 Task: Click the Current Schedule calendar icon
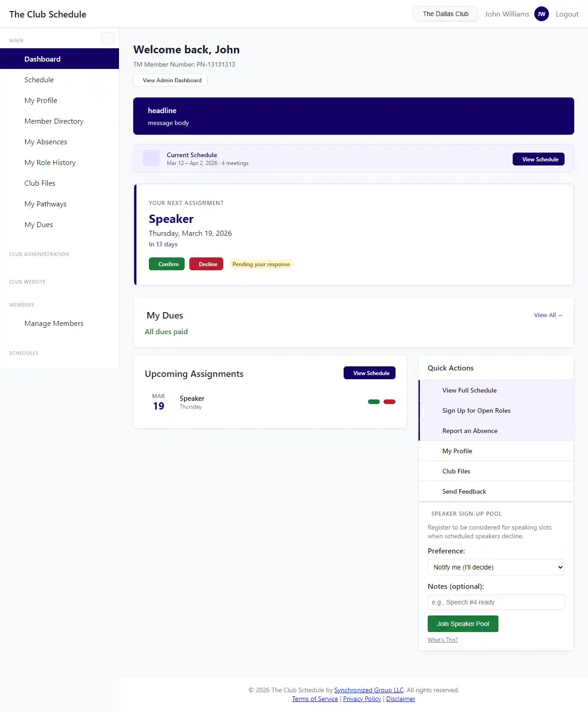pos(151,158)
